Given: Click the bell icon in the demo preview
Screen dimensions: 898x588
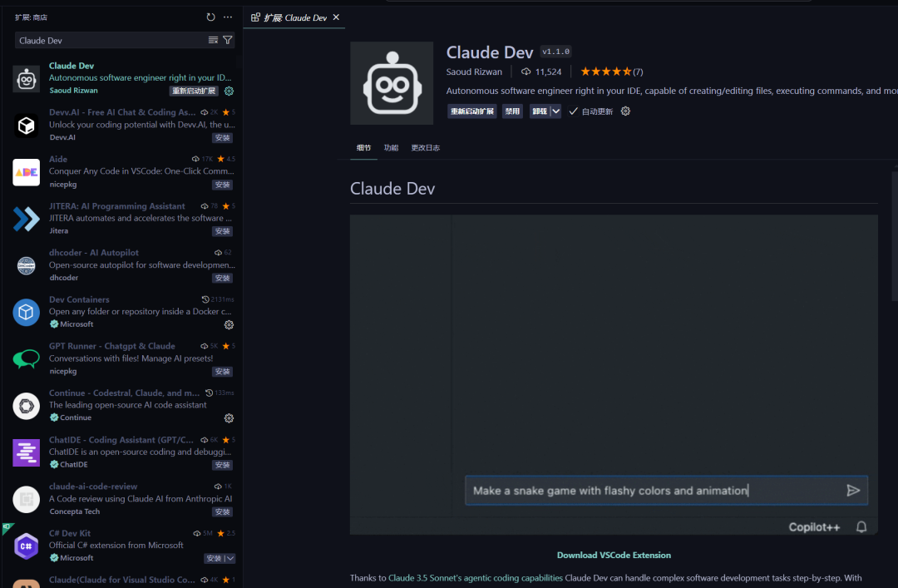Looking at the screenshot, I should pos(861,526).
